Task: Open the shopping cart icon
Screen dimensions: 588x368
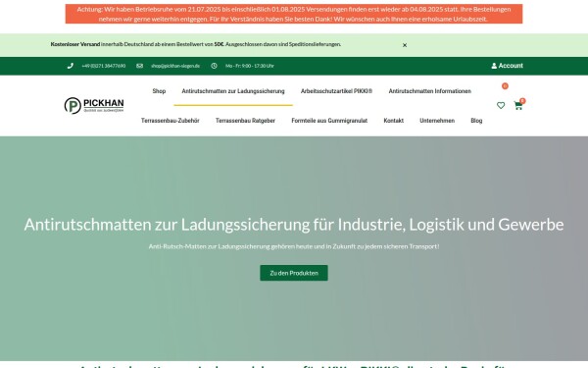Action: click(x=517, y=106)
